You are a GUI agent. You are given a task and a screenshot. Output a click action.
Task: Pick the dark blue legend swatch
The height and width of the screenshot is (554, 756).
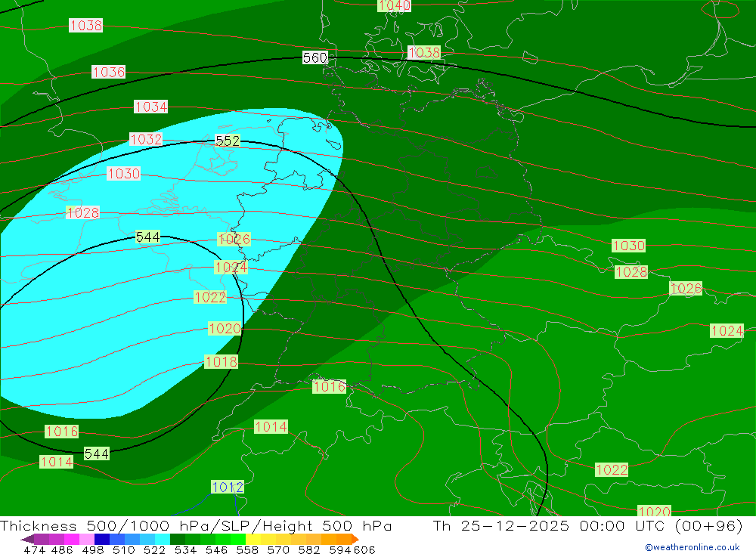tap(102, 539)
